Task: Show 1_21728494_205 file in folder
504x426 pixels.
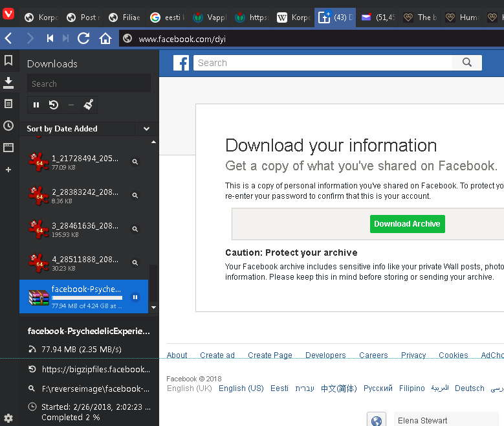Action: point(135,161)
